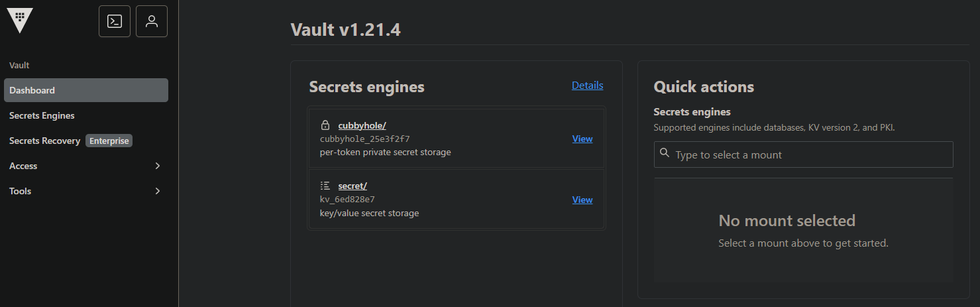Click the search magnifier icon in mount field
980x307 pixels.
(x=665, y=154)
